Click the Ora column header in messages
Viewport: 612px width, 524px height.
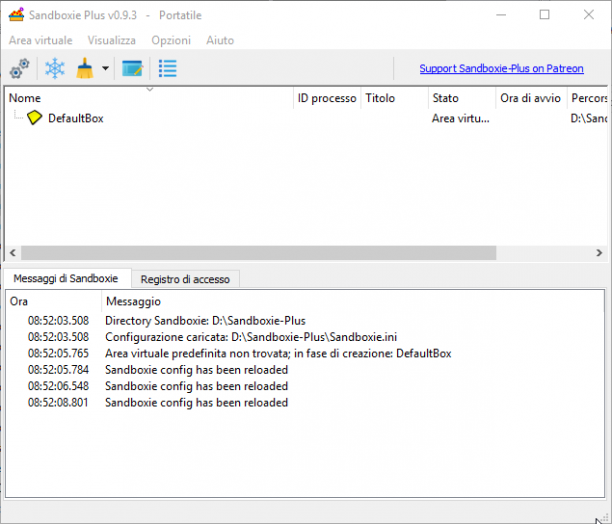pyautogui.click(x=53, y=301)
